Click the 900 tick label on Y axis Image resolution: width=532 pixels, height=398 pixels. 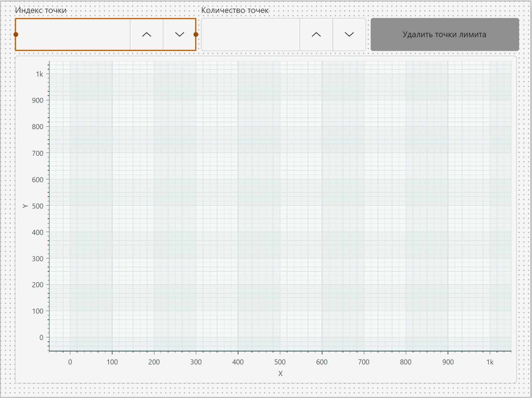pyautogui.click(x=38, y=100)
